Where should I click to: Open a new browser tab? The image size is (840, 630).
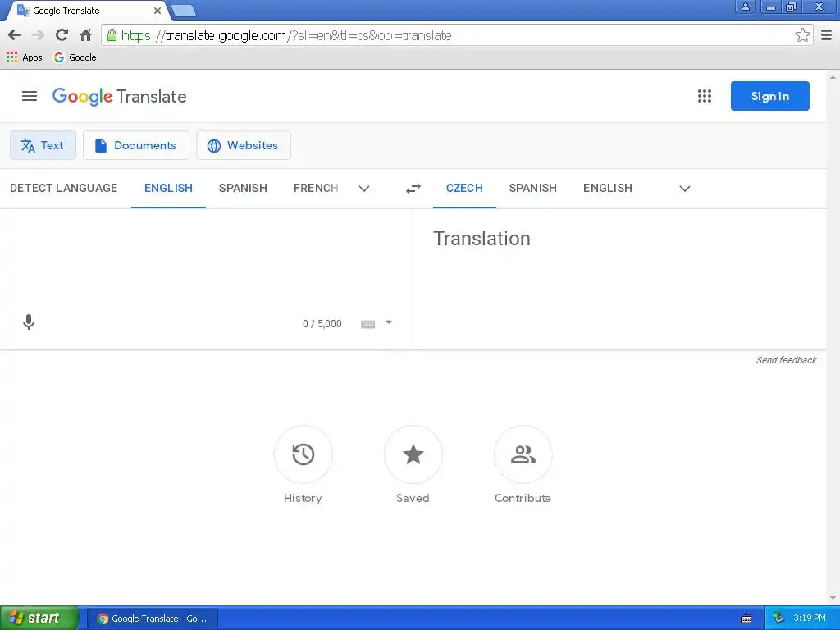tap(184, 10)
